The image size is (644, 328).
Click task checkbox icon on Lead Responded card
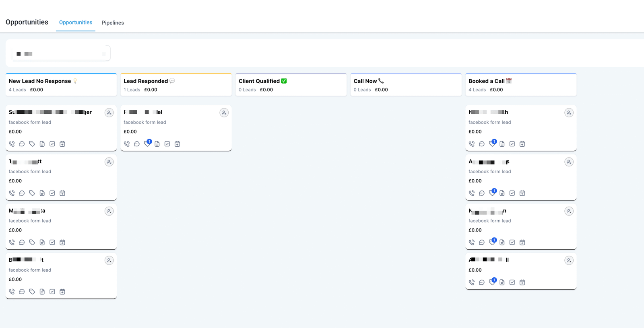pos(167,144)
